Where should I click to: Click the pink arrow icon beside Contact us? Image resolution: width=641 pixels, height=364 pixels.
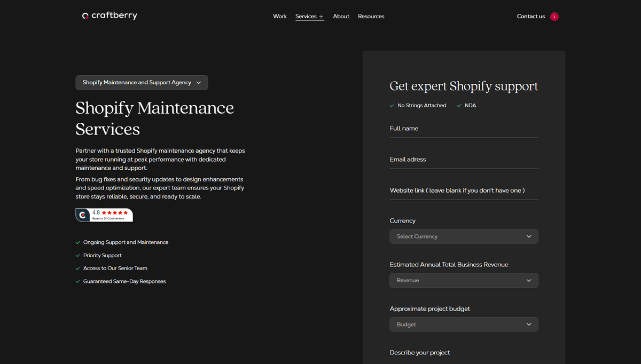coord(554,17)
